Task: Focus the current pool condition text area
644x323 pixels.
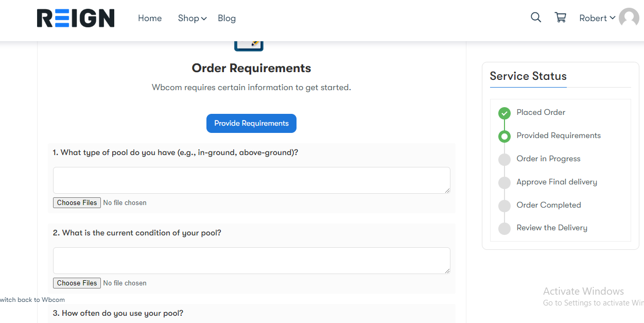Action: (x=252, y=261)
